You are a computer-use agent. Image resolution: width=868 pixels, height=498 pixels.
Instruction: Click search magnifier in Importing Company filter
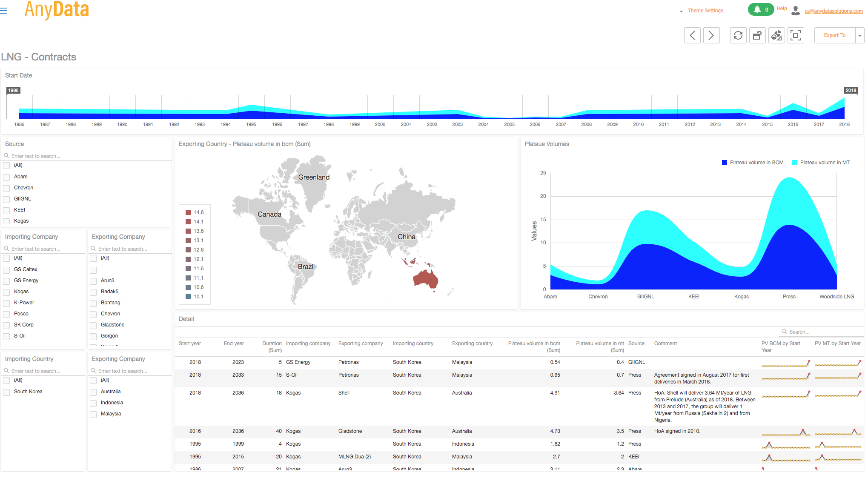[x=7, y=249]
